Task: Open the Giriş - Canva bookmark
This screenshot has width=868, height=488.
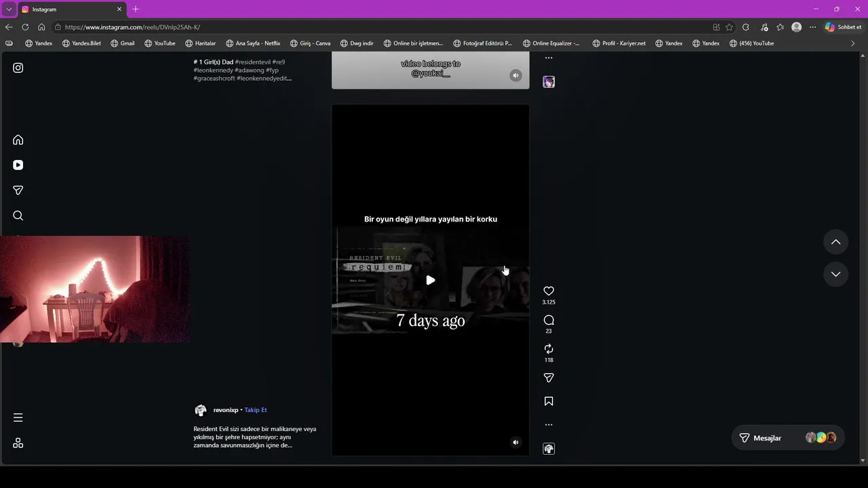Action: click(x=310, y=43)
